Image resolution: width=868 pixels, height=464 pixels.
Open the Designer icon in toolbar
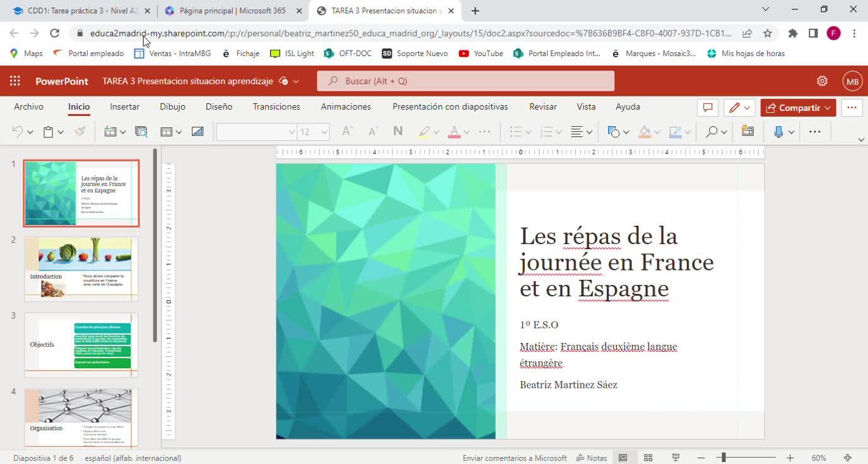748,132
